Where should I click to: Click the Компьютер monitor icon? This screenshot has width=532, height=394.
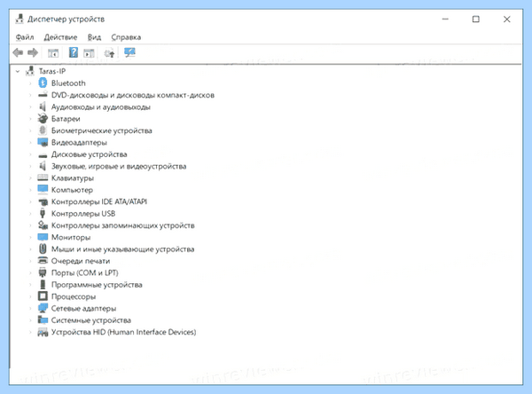(43, 190)
